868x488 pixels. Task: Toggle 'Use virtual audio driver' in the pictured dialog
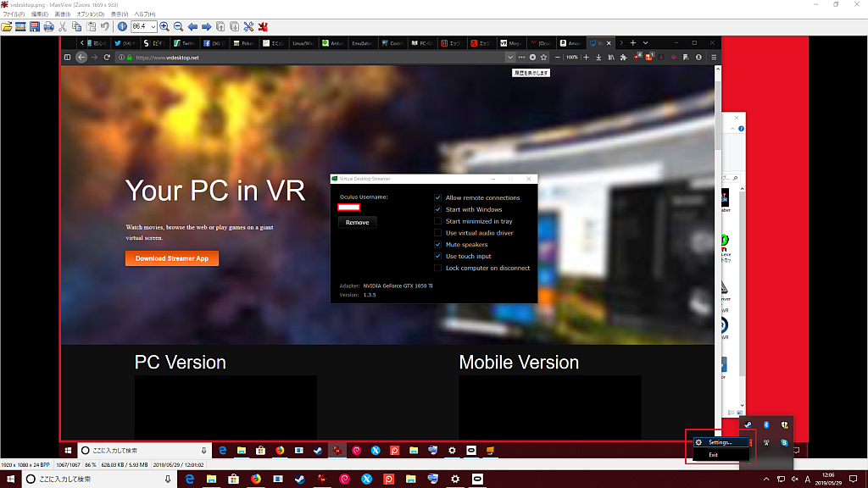pos(438,233)
